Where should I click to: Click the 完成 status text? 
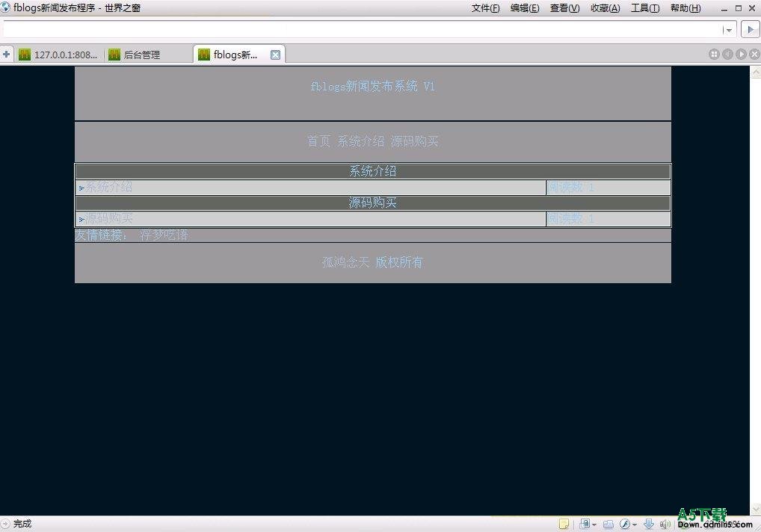point(22,524)
